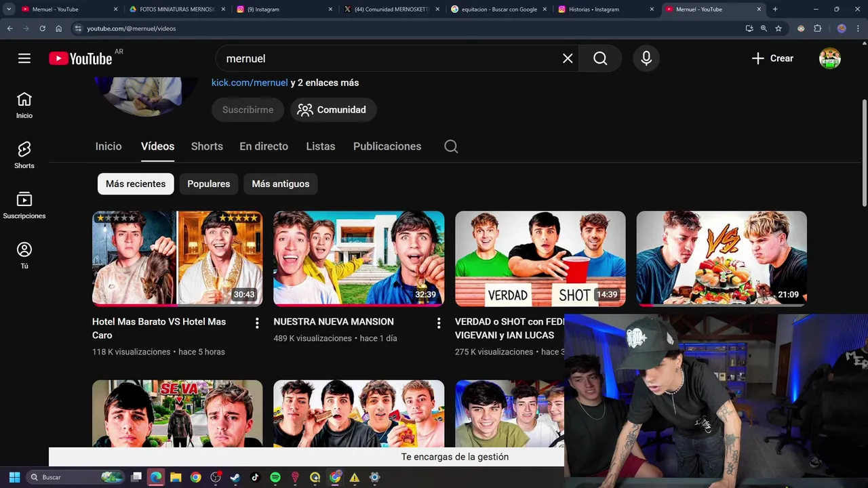The height and width of the screenshot is (488, 868).
Task: Click the Comunidad button
Action: click(x=332, y=110)
